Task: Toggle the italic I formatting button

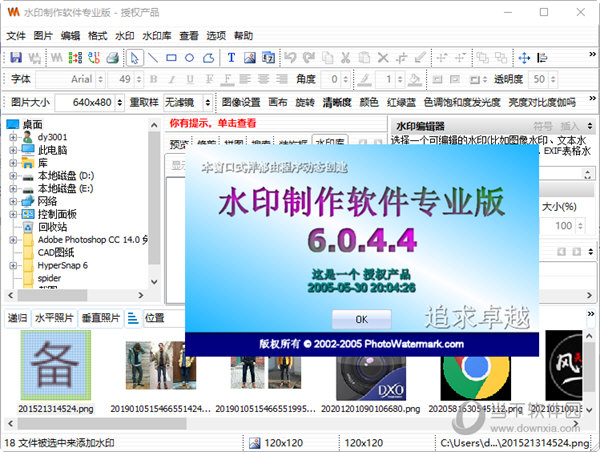Action: (x=172, y=79)
